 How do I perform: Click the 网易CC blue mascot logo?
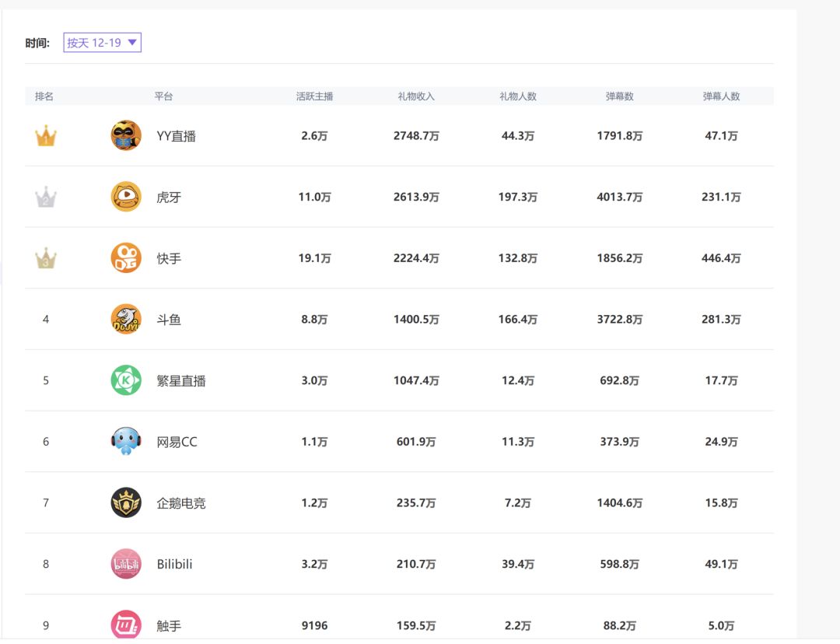point(126,442)
